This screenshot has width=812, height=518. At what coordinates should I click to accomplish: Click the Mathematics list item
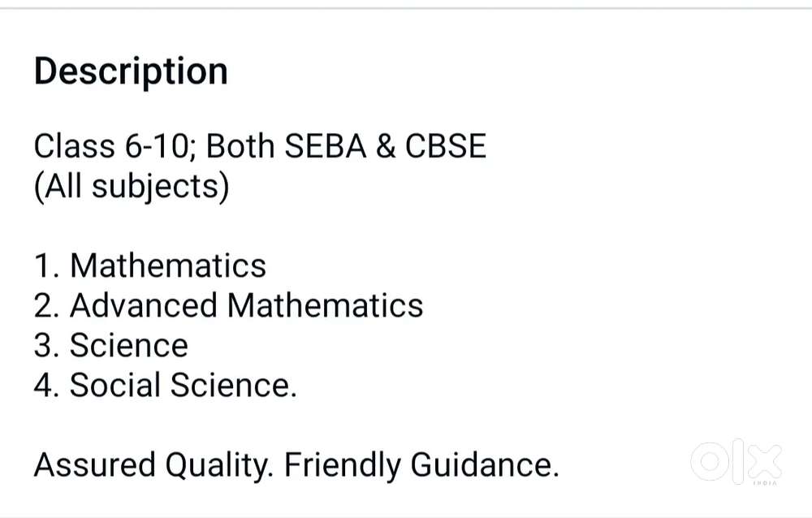pos(150,265)
